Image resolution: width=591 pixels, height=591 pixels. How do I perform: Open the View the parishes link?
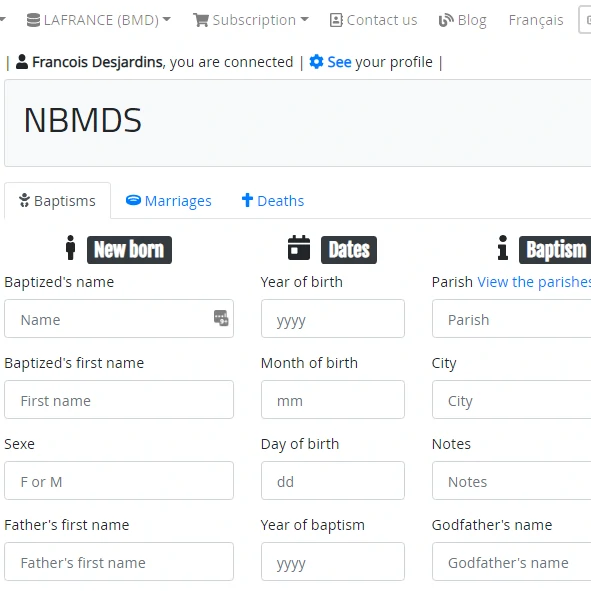534,282
